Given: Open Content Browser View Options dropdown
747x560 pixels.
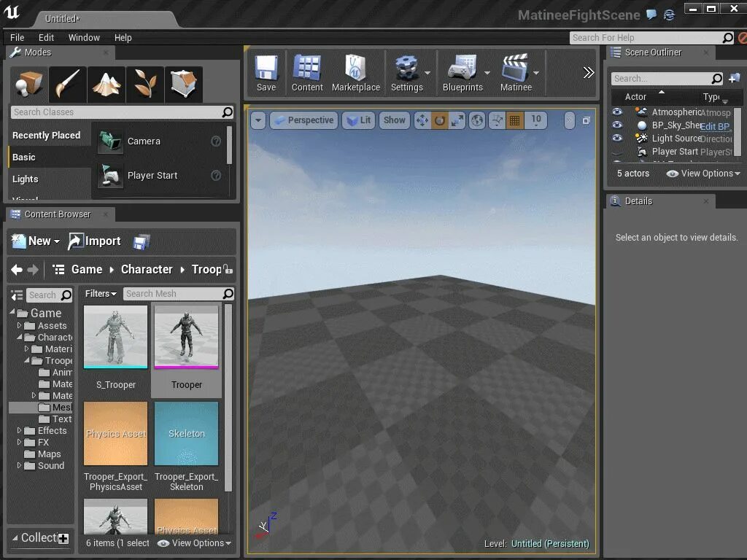Looking at the screenshot, I should coord(194,543).
